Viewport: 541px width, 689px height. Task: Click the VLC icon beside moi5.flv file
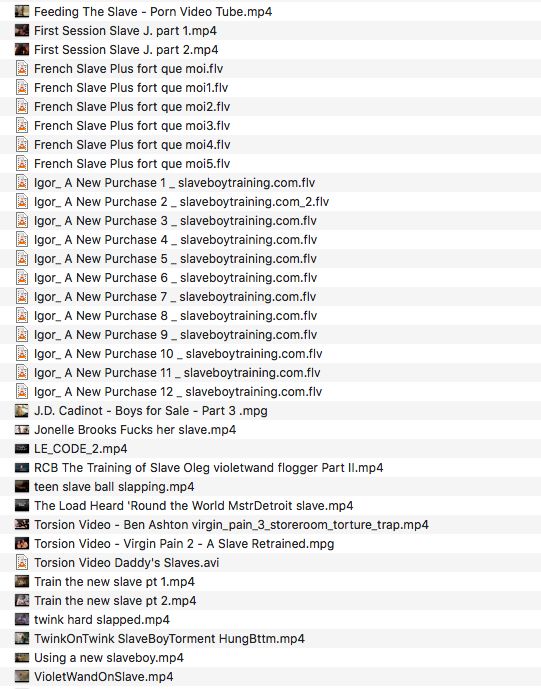(22, 163)
